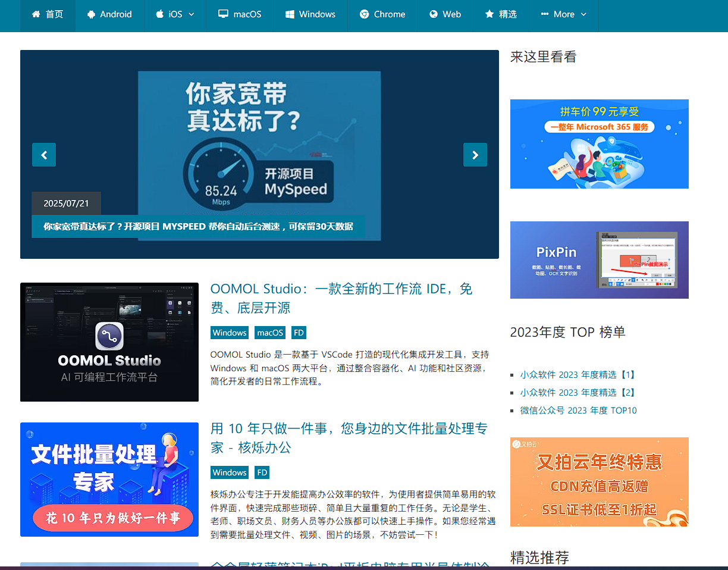Open the OOMOL Studio article title

coord(341,298)
